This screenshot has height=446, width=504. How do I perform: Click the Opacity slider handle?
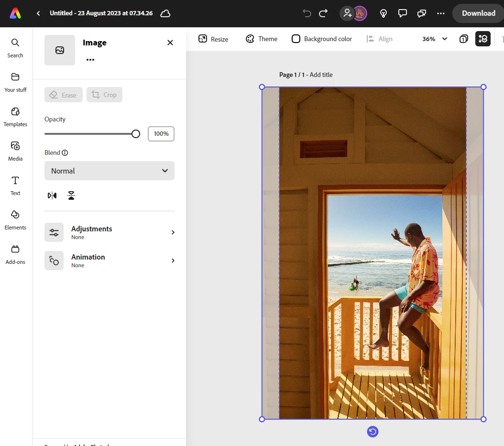pos(136,134)
